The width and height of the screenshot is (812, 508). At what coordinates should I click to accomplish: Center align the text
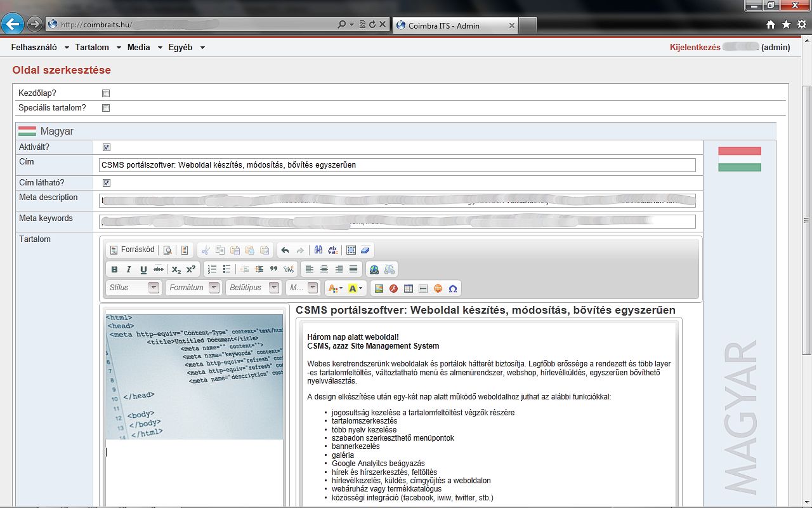click(x=324, y=269)
